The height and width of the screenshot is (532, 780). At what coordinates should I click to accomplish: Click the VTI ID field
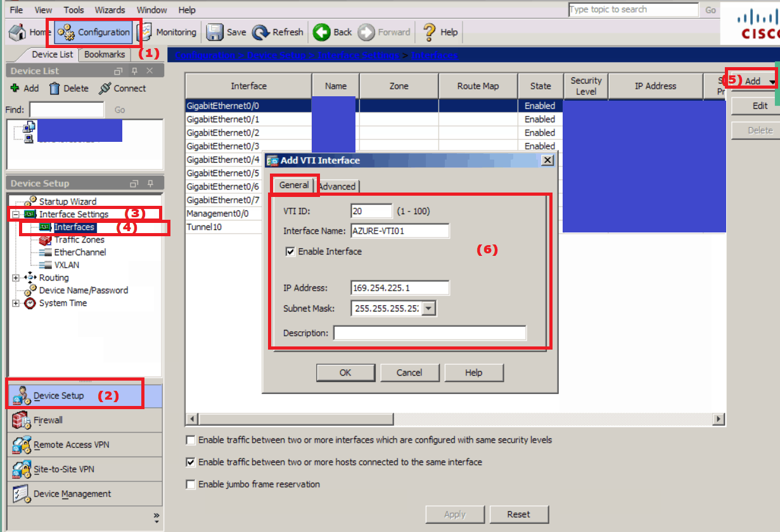coord(371,211)
